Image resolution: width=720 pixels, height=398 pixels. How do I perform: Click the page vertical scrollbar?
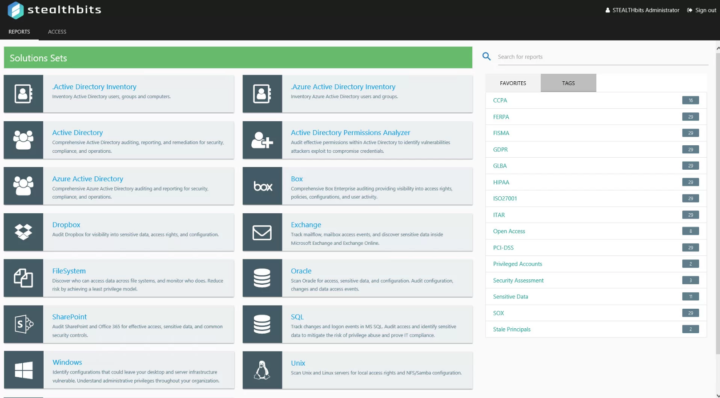click(718, 202)
